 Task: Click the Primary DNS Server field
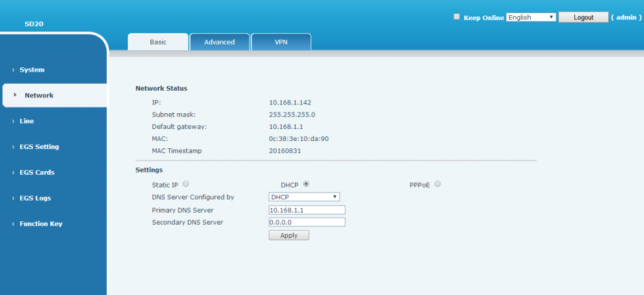point(307,210)
